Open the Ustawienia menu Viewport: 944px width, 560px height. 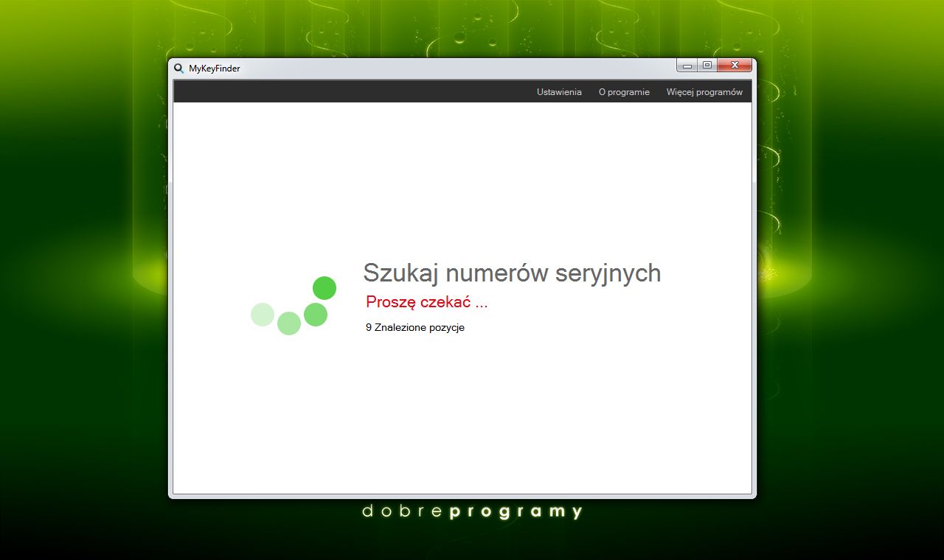point(559,92)
